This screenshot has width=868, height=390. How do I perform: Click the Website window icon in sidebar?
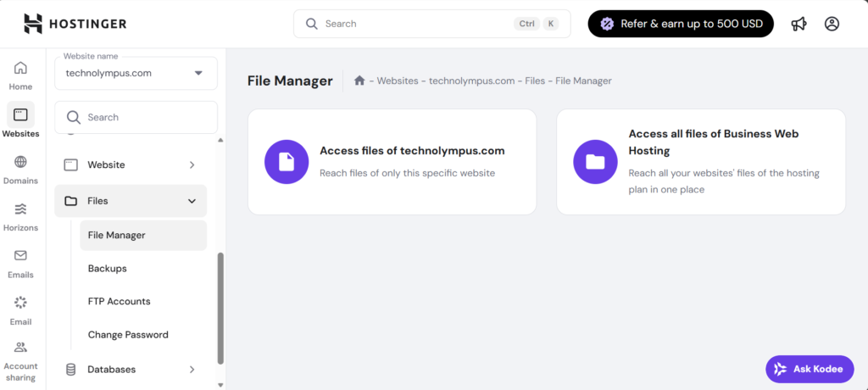(71, 164)
